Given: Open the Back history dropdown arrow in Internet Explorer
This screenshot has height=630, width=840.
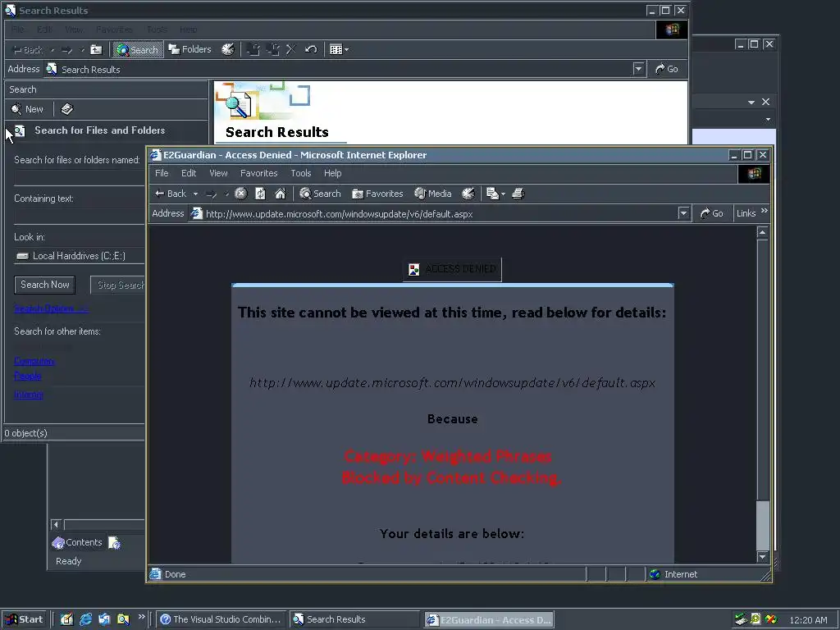Looking at the screenshot, I should (195, 194).
